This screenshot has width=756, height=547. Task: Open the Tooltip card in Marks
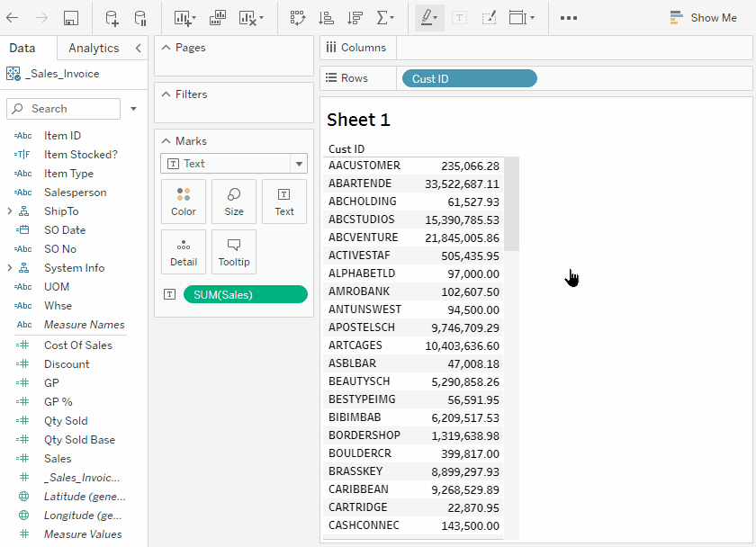234,252
